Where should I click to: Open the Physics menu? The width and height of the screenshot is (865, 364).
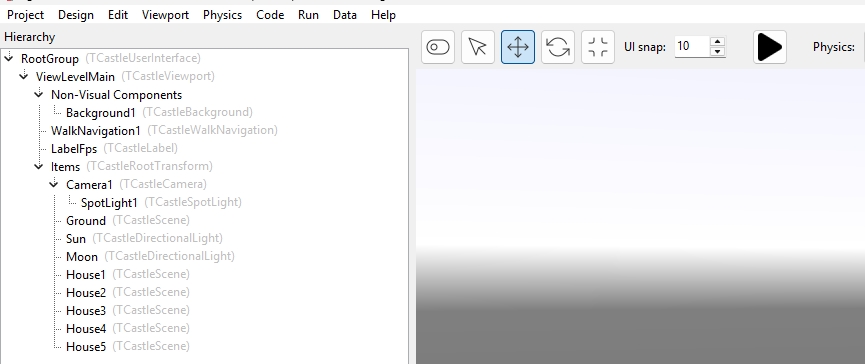222,15
